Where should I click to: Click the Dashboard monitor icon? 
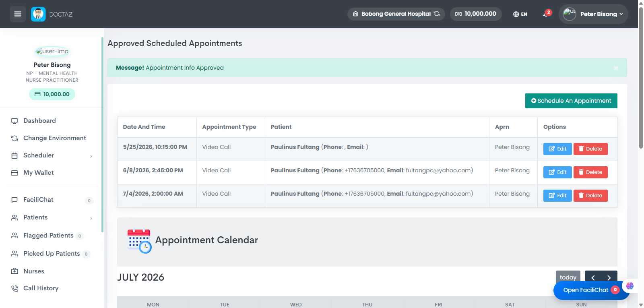(x=14, y=121)
